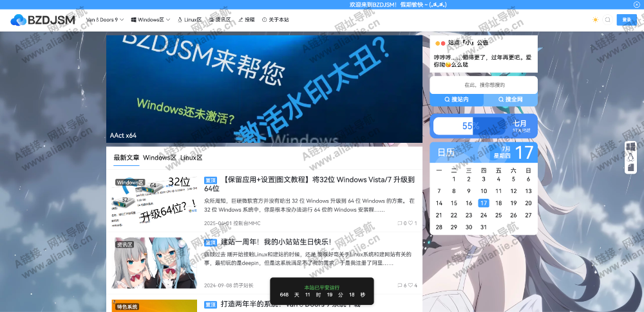Open article 将32位 Windows Vista/7 升级到64位

point(309,184)
